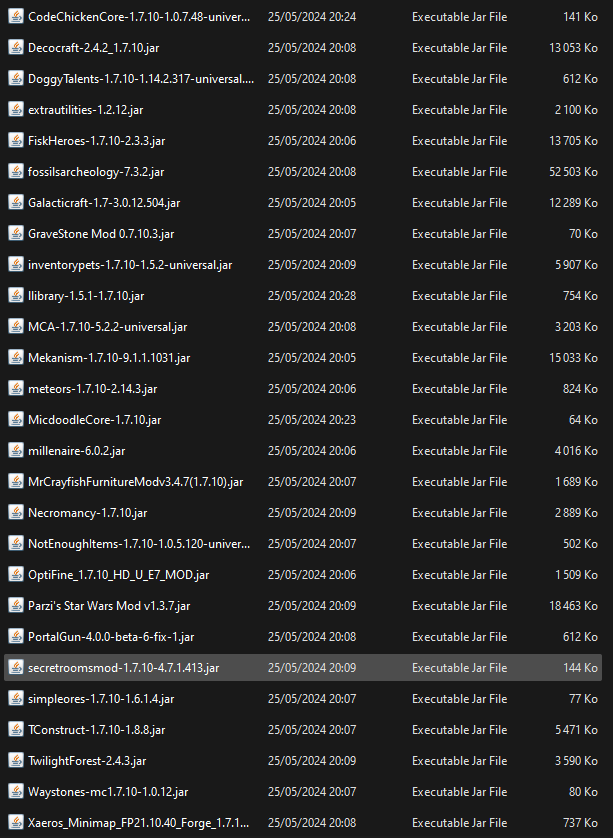This screenshot has width=613, height=838.
Task: Select the CodeChickenCore-1.7.10-1.0.7.48 file name
Action: 139,17
